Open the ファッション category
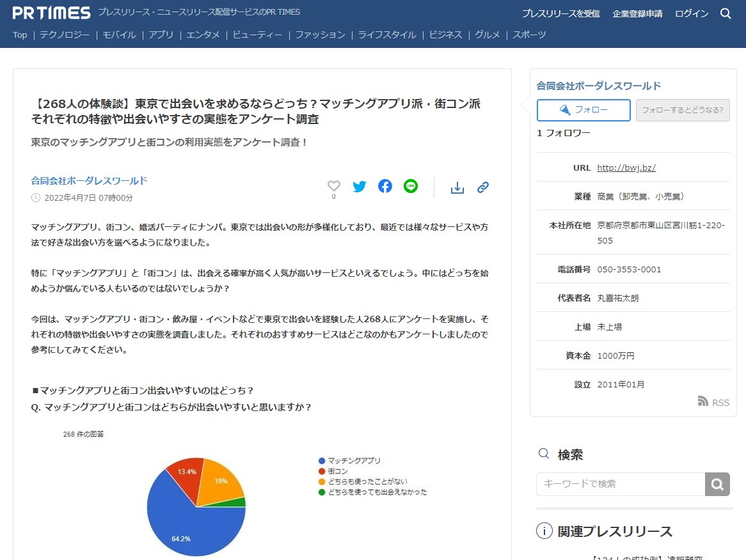Screen dimensions: 746x560 (320, 35)
